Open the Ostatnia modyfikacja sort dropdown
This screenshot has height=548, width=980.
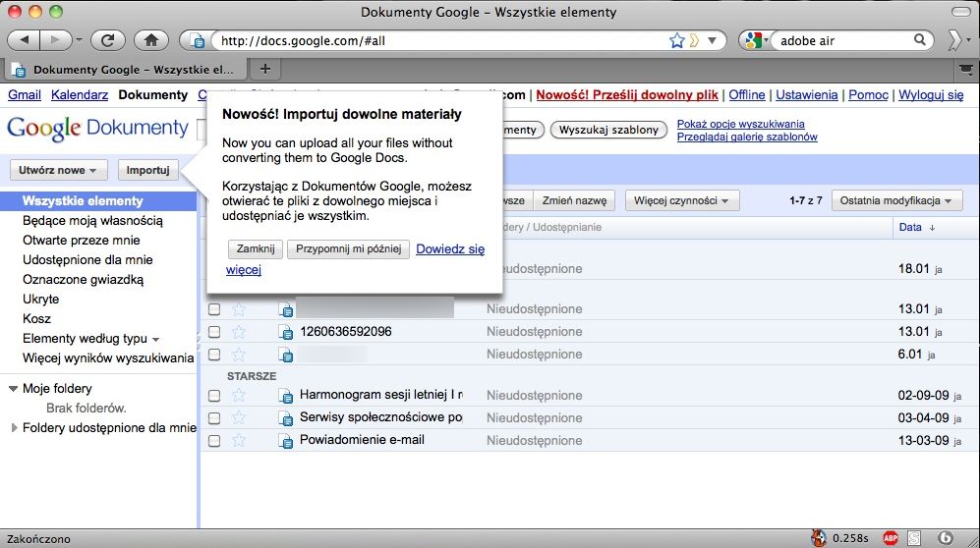point(896,200)
